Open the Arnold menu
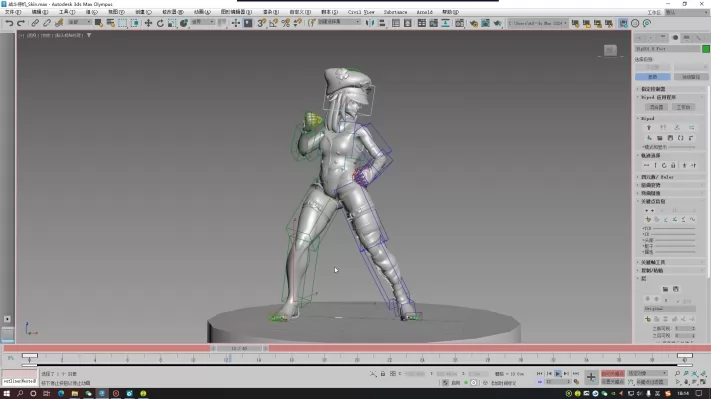This screenshot has height=399, width=711. point(424,12)
